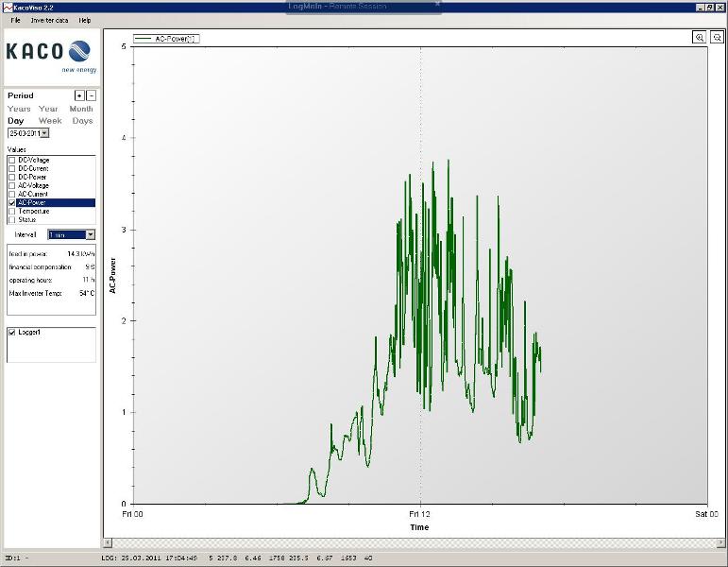
Task: Zoom out of the chart with magnifier icon
Action: 717,38
